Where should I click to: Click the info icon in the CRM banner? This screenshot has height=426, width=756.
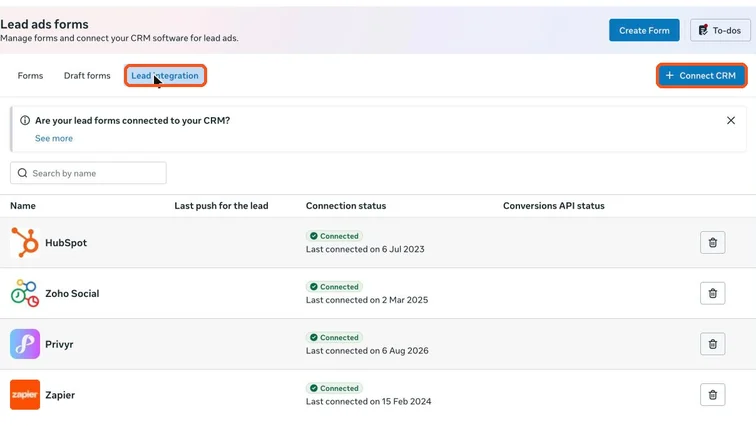[x=25, y=120]
